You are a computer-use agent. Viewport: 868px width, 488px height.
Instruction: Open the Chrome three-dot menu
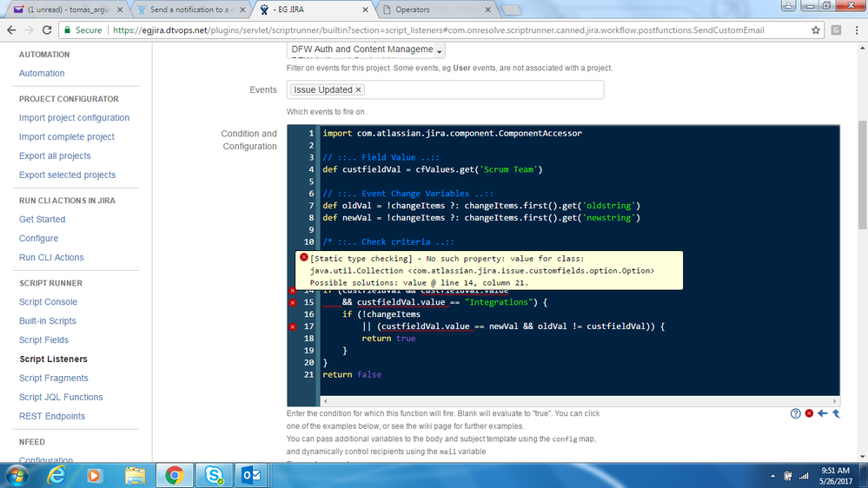[x=857, y=30]
